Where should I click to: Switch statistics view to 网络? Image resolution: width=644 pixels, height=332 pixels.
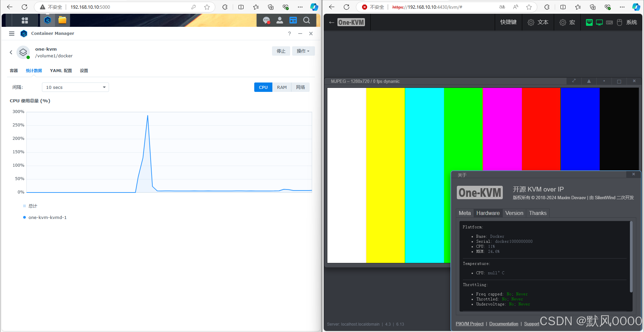click(301, 87)
